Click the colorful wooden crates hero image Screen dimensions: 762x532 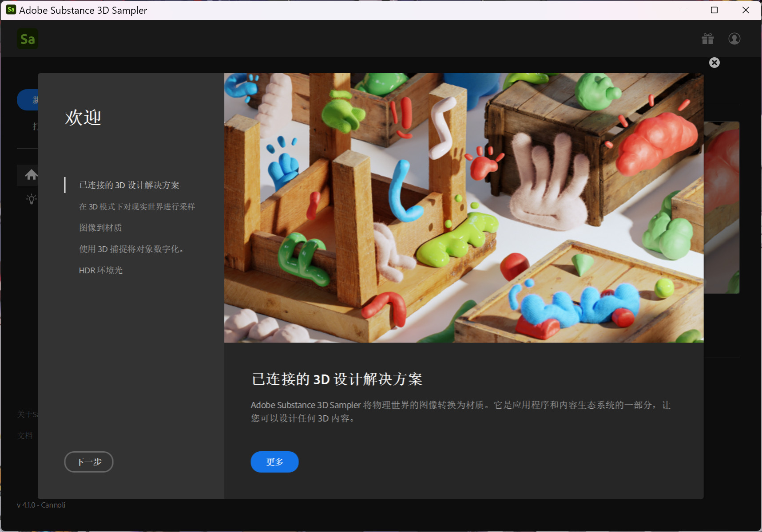coord(464,208)
